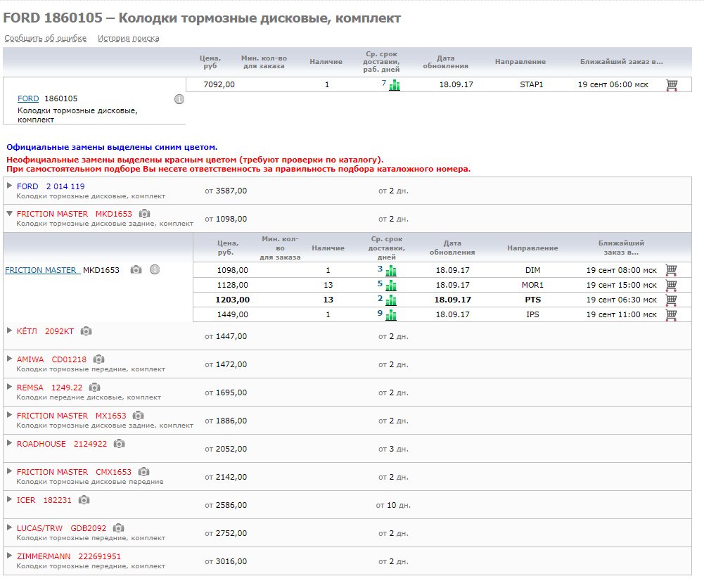Viewport: 704px width, 588px height.
Task: Select ZIMMERMANN 222691951 entry
Action: pos(69,556)
